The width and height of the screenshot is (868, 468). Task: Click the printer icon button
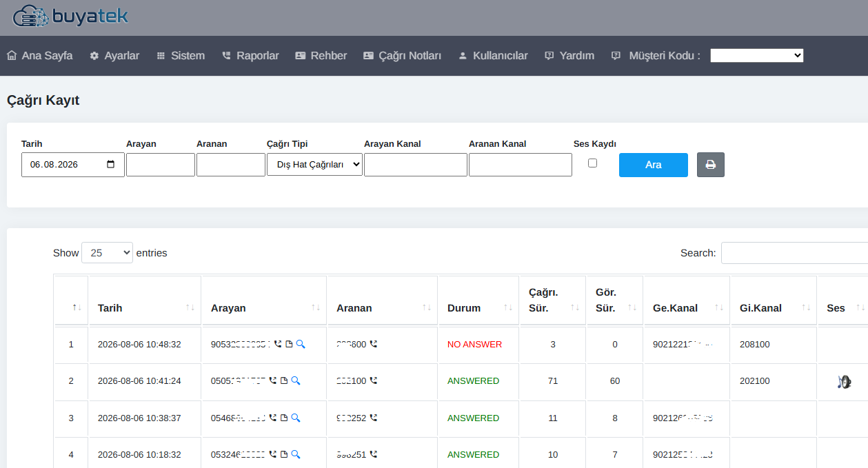(711, 165)
